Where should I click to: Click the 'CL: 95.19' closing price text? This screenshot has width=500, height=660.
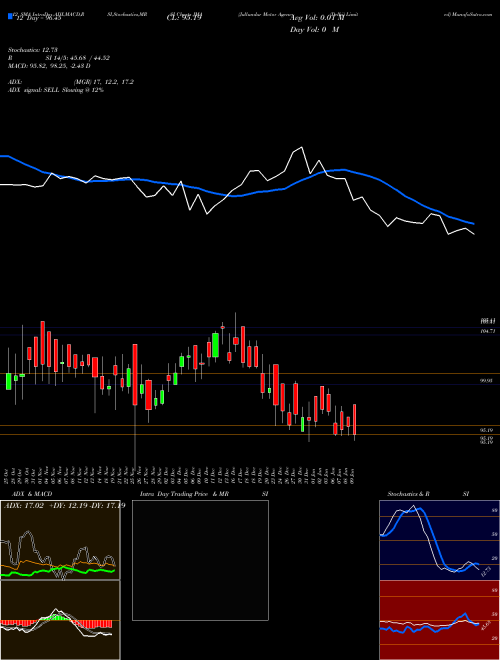pos(184,18)
